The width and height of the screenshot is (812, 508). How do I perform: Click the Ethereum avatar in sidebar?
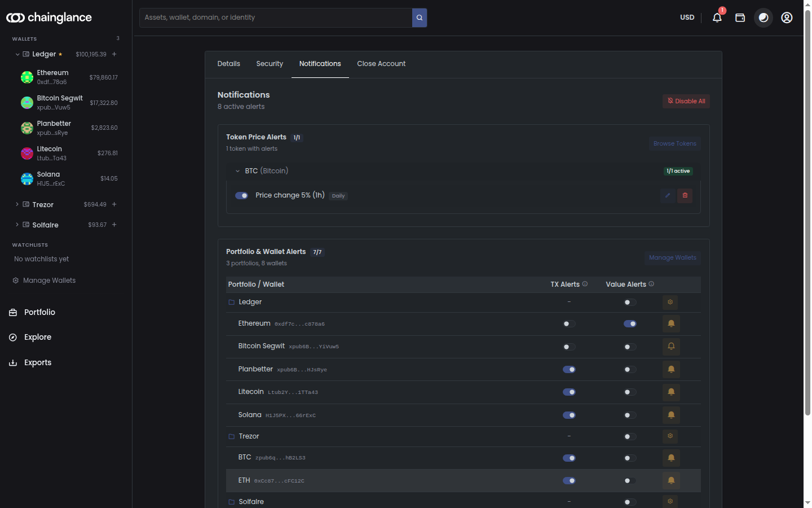click(x=27, y=77)
